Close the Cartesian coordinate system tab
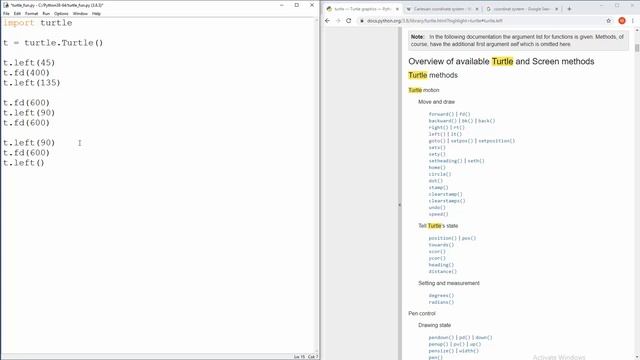Viewport: 640px width, 360px height. [x=477, y=9]
